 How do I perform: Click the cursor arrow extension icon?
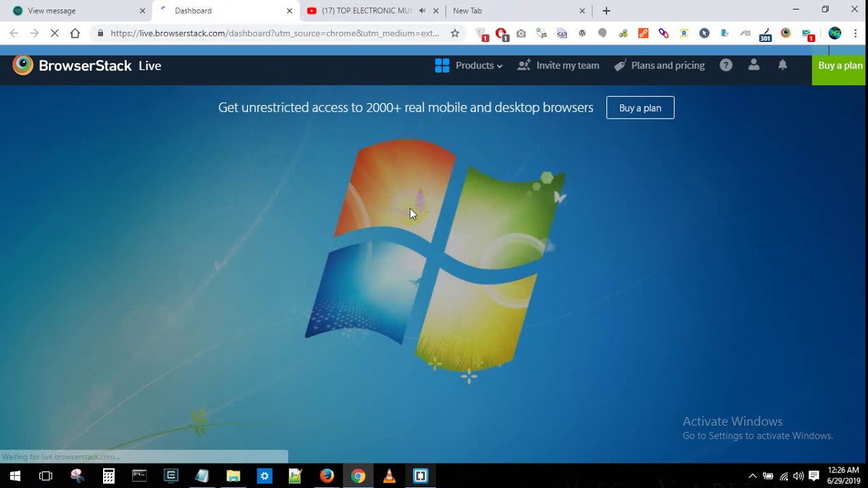[x=705, y=33]
